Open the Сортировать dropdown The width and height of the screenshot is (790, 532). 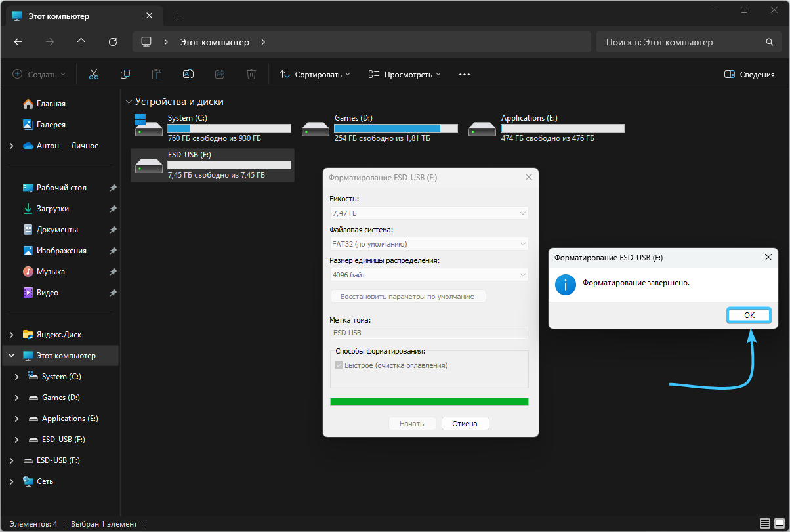(315, 75)
